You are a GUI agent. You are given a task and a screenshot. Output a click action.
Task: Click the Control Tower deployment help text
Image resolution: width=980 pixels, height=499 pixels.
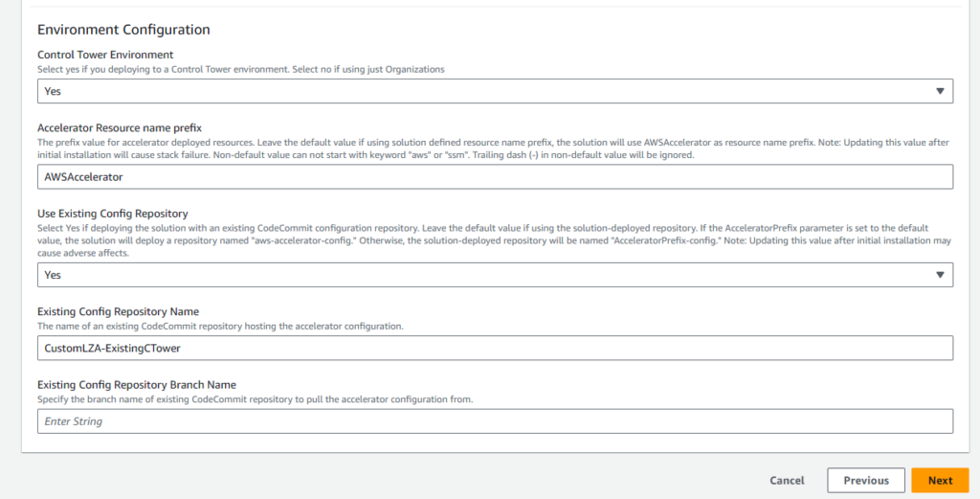click(240, 69)
